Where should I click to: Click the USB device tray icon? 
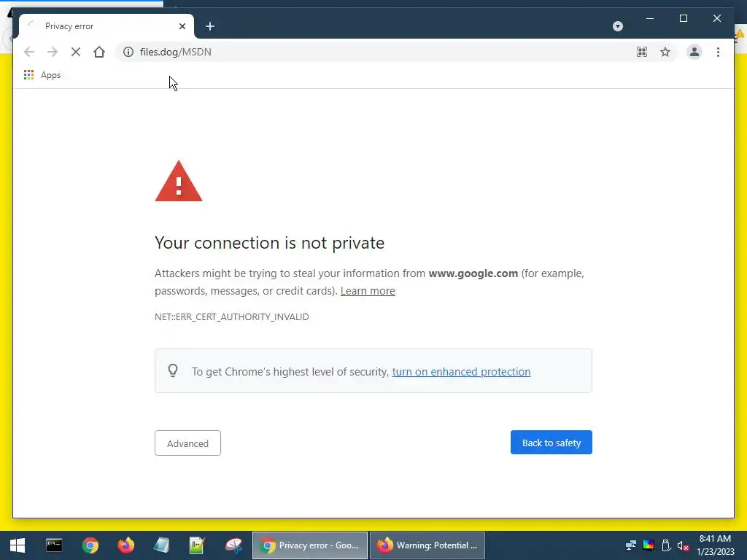coord(666,545)
